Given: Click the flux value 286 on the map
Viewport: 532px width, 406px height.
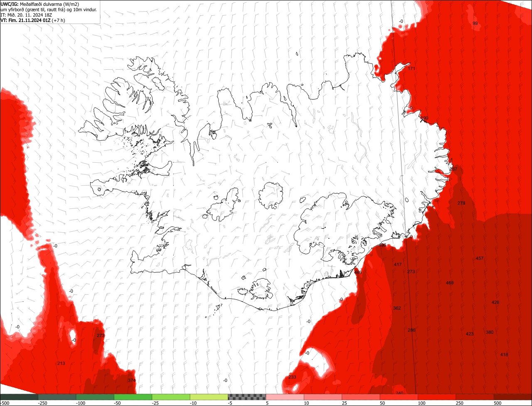Looking at the screenshot, I should [x=411, y=330].
